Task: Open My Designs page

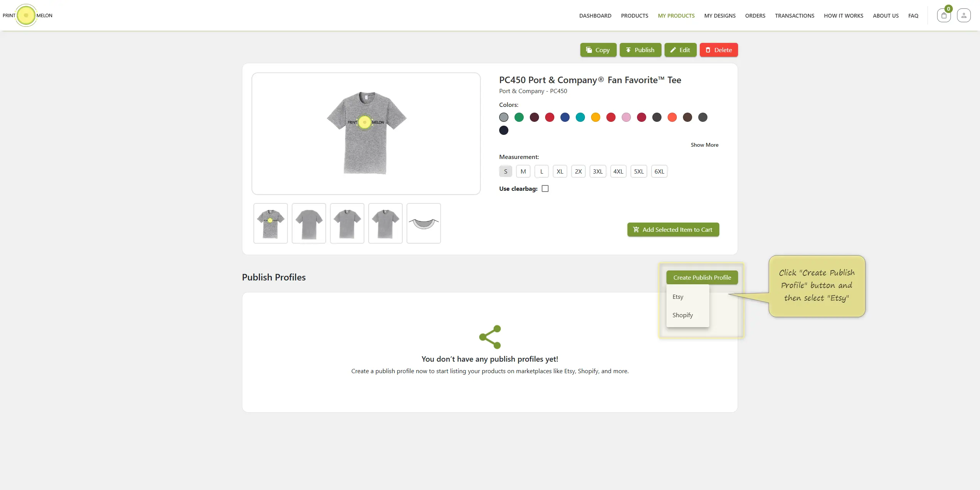Action: pos(720,16)
